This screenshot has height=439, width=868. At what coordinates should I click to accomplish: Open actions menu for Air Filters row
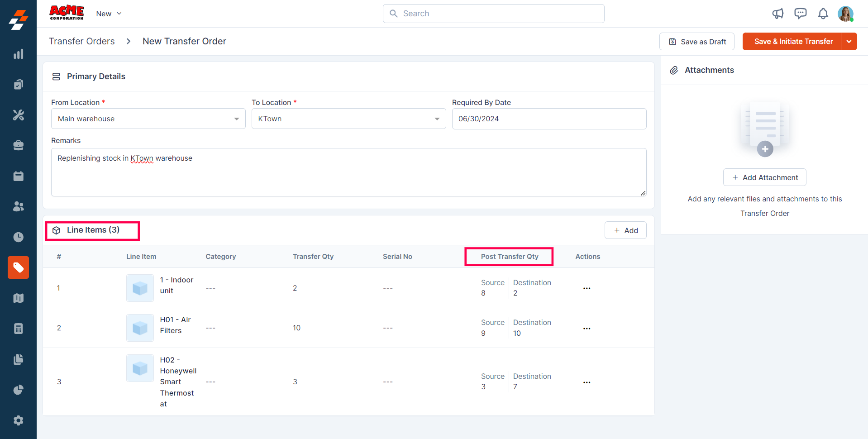pos(587,328)
